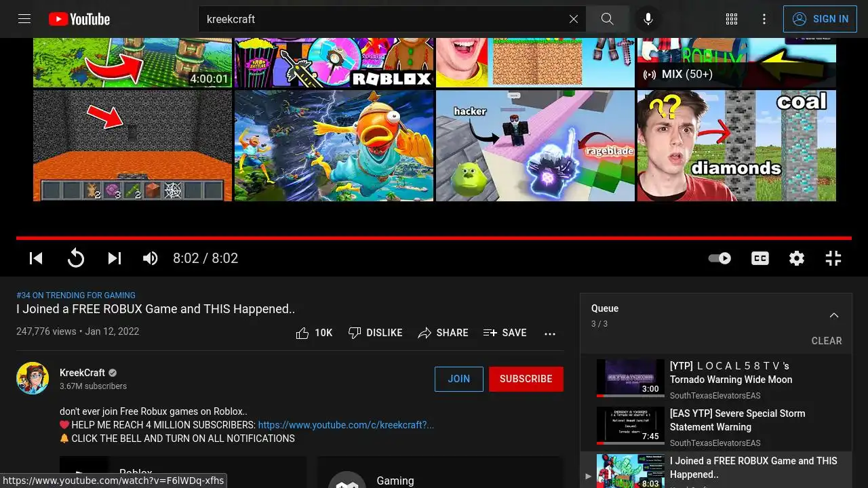Save video to a playlist
Screen dimensions: 868x488
click(505, 333)
